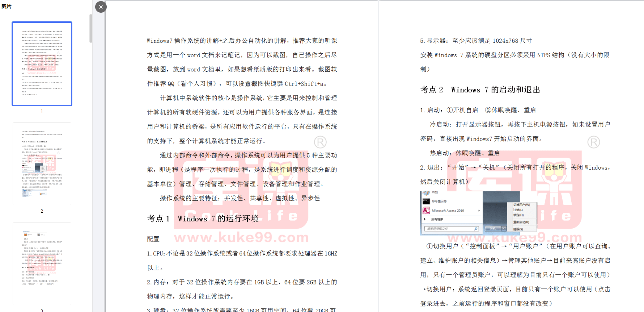
Task: Click the line 操作系统的主要特征
Action: point(240,198)
